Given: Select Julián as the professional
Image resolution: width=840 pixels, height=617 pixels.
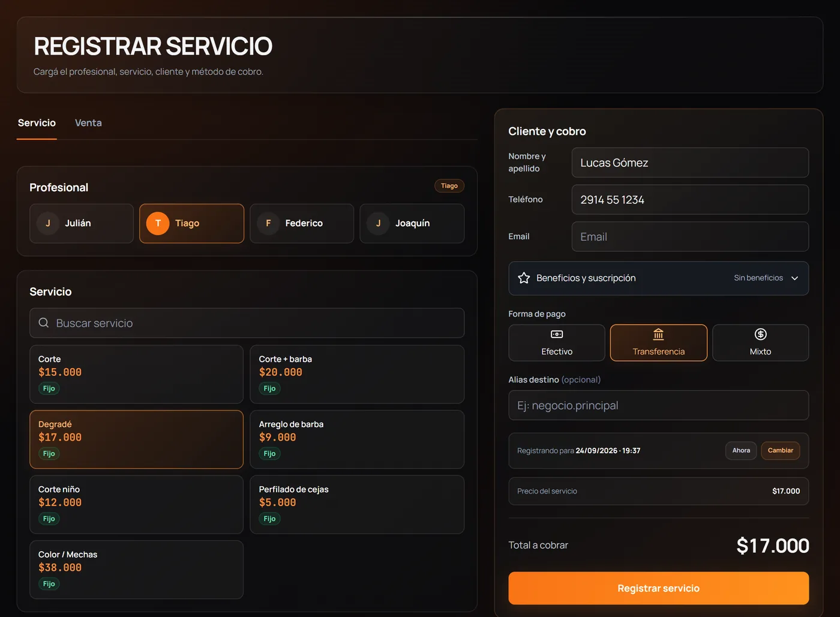Looking at the screenshot, I should coord(82,224).
